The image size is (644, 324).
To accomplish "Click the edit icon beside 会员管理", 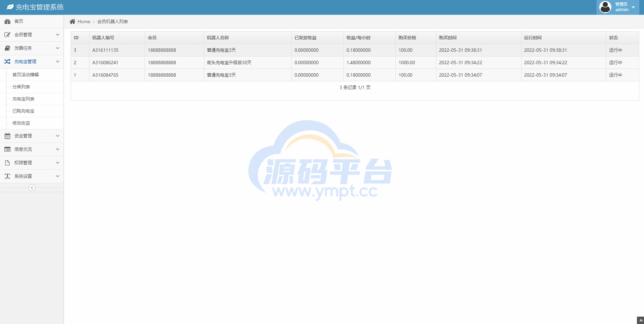I will pyautogui.click(x=7, y=35).
